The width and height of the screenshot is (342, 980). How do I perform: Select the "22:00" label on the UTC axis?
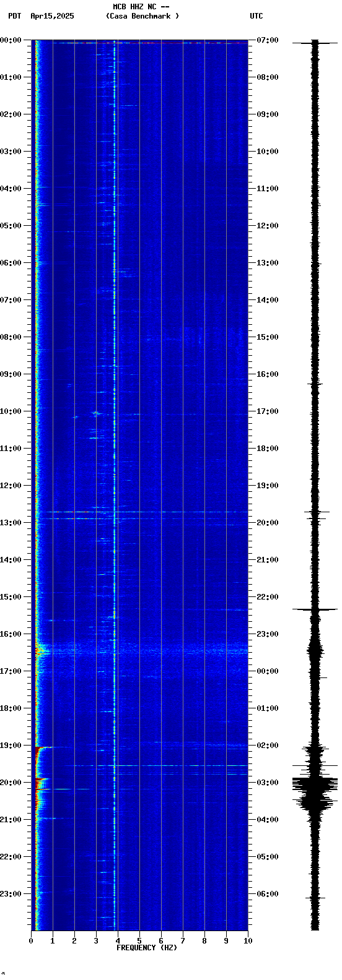coord(268,597)
